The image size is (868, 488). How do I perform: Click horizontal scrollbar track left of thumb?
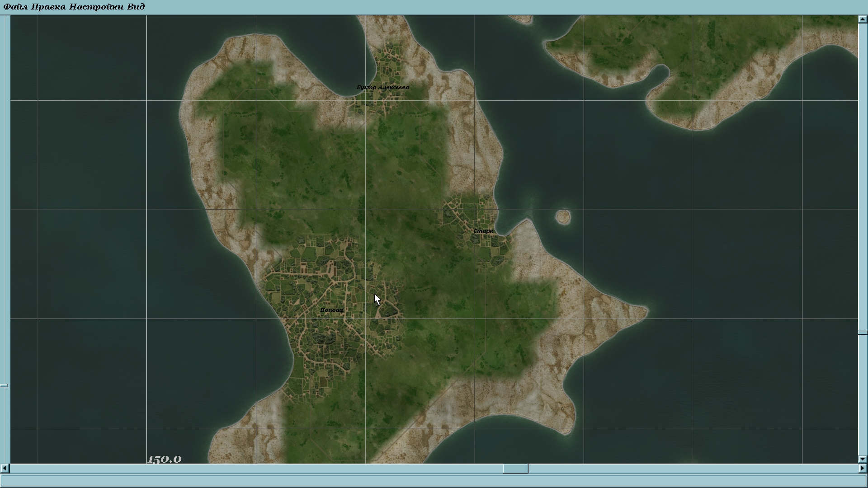(x=253, y=469)
